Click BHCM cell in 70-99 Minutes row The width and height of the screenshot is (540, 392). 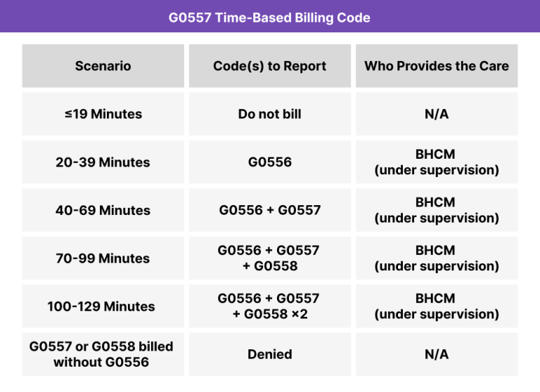coord(436,258)
